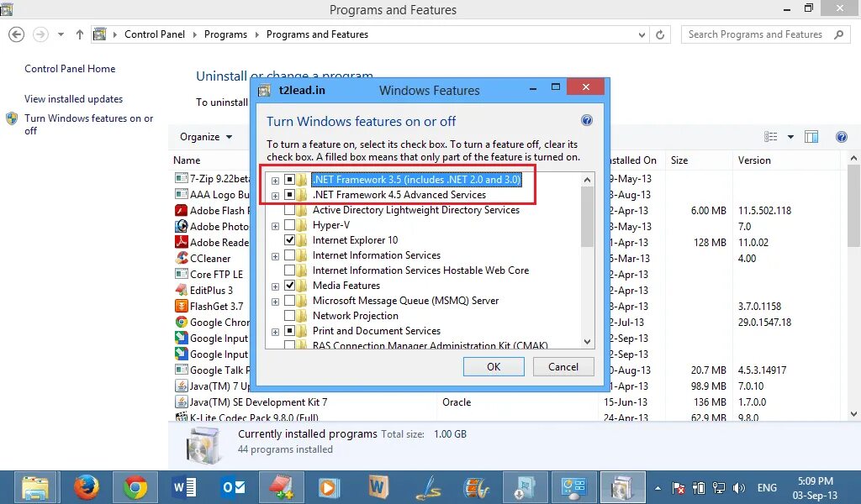Click Programs breadcrumb in address bar
The height and width of the screenshot is (504, 861).
point(225,34)
